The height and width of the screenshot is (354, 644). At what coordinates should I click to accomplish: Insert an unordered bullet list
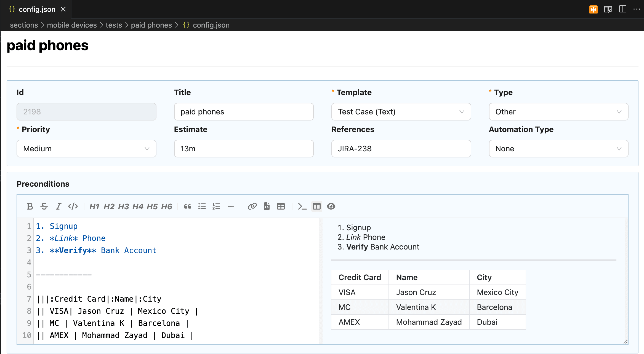click(x=202, y=206)
